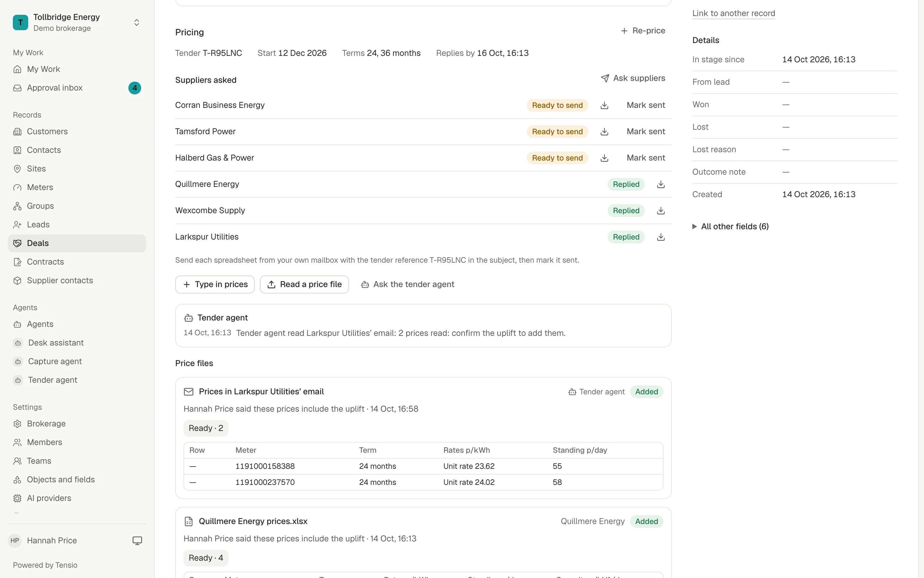The height and width of the screenshot is (578, 924).
Task: Open Members settings
Action: [x=77, y=442]
